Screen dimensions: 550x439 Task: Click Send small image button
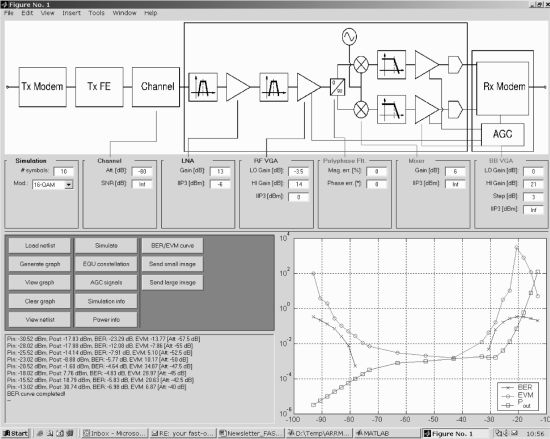tap(172, 264)
